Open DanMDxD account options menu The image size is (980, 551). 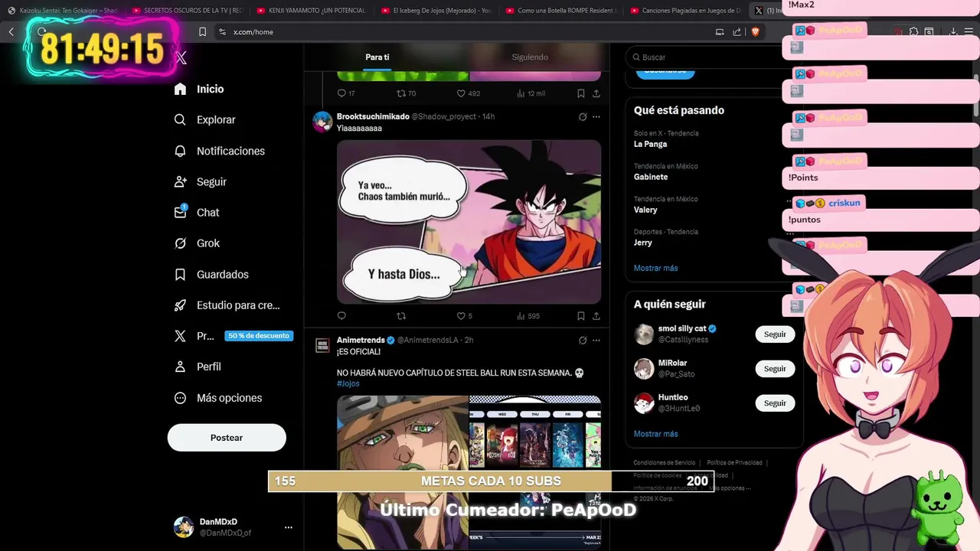pyautogui.click(x=288, y=527)
